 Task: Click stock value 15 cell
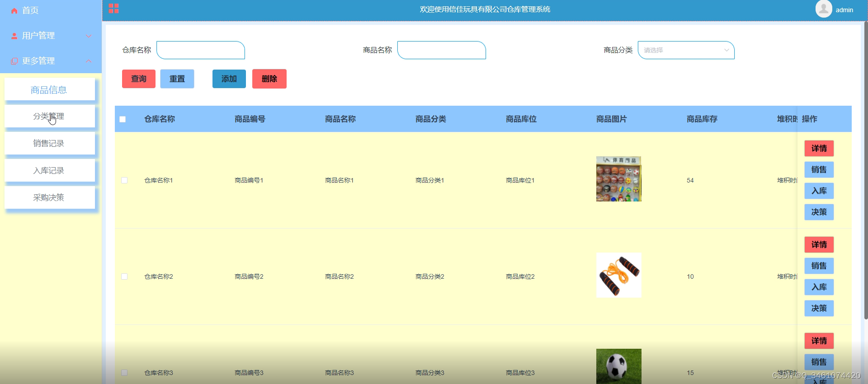(x=690, y=373)
